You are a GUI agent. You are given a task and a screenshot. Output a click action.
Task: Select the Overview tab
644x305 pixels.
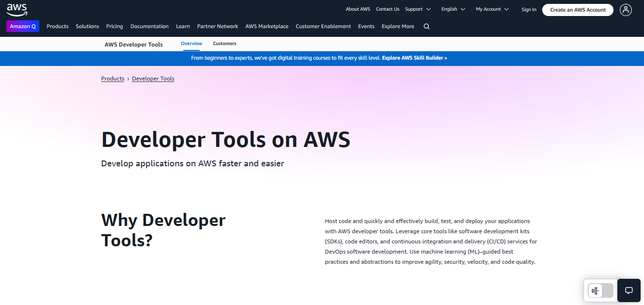click(191, 44)
